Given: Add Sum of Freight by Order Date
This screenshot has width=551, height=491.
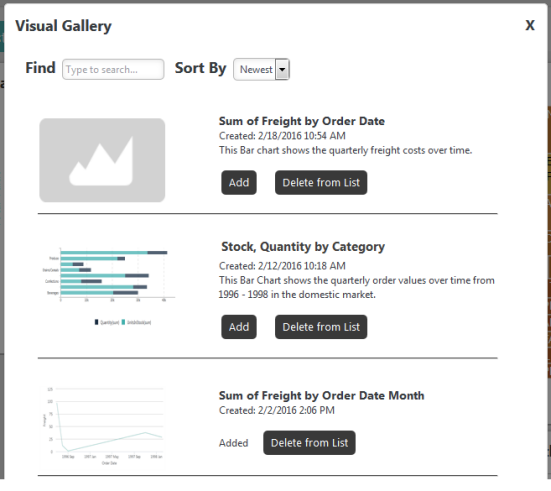Looking at the screenshot, I should (239, 182).
